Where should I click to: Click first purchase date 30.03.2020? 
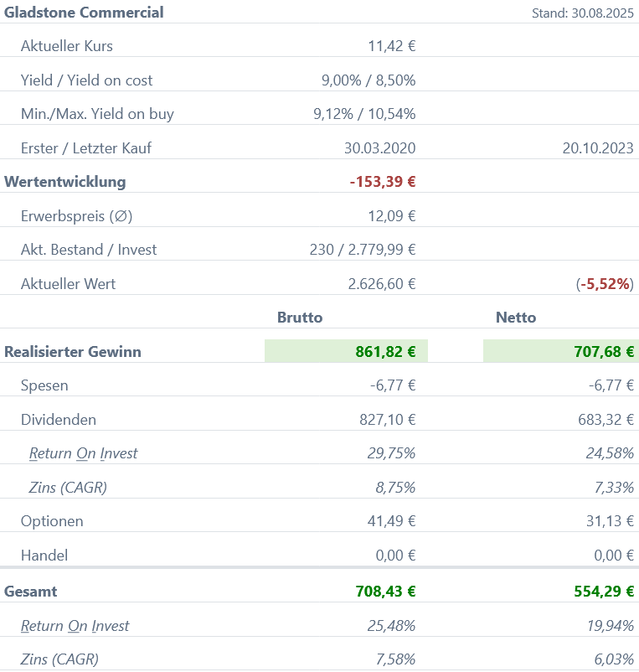click(x=380, y=148)
